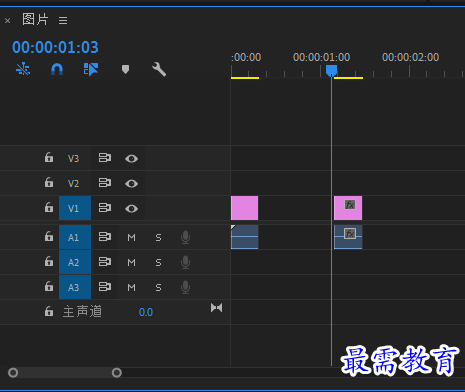Hide track V3 output eye
The height and width of the screenshot is (392, 465).
point(131,159)
